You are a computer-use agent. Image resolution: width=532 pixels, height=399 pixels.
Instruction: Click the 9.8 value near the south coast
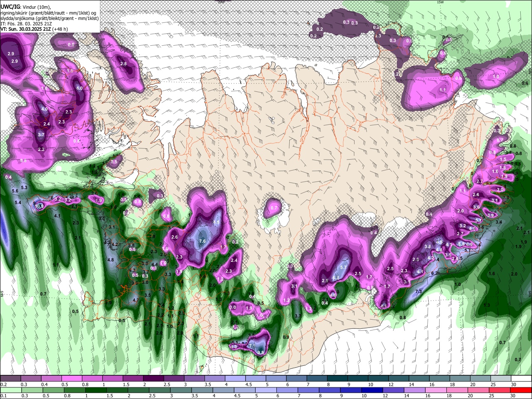click(x=261, y=352)
